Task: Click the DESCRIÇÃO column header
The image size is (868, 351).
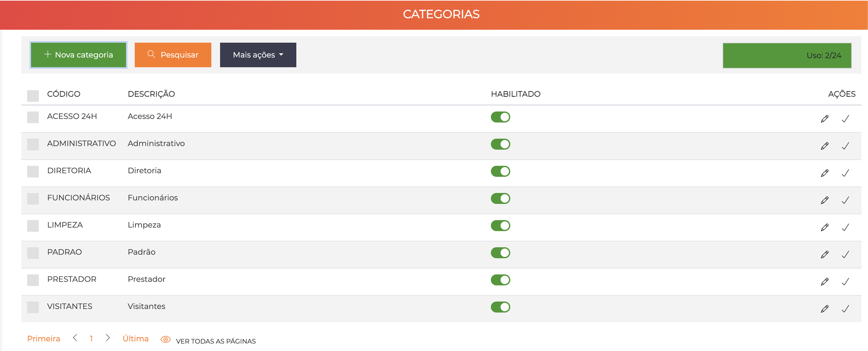Action: click(x=151, y=94)
